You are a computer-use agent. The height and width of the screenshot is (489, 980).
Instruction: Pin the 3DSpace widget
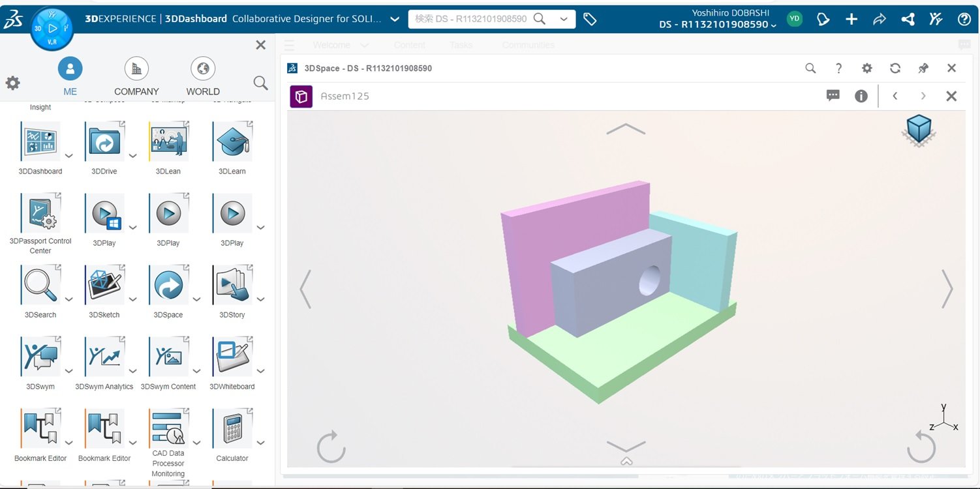pos(923,68)
